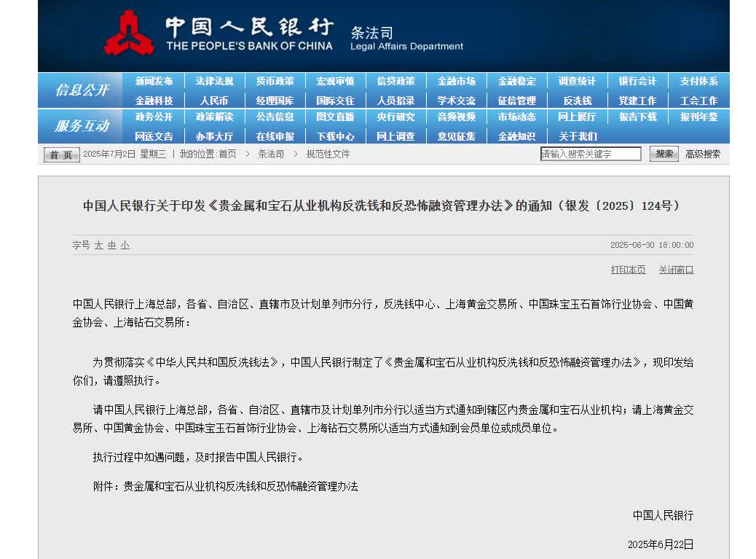The height and width of the screenshot is (559, 756).
Task: Focus the search keyword input field
Action: click(591, 154)
